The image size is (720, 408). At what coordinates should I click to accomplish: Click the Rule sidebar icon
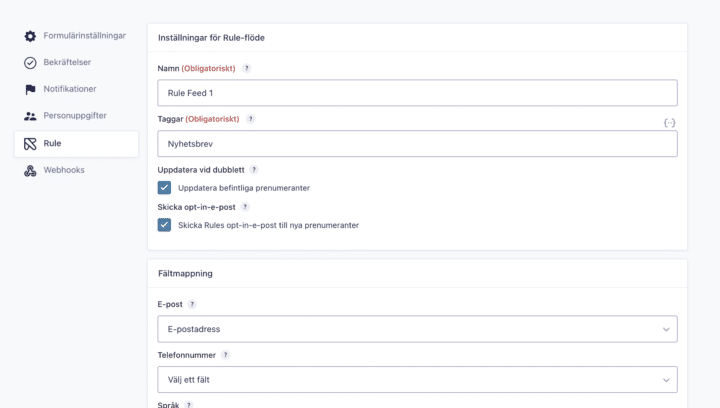[x=30, y=144]
